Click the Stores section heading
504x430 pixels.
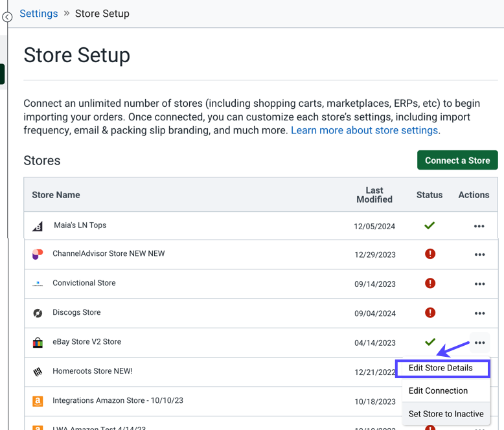coord(42,161)
